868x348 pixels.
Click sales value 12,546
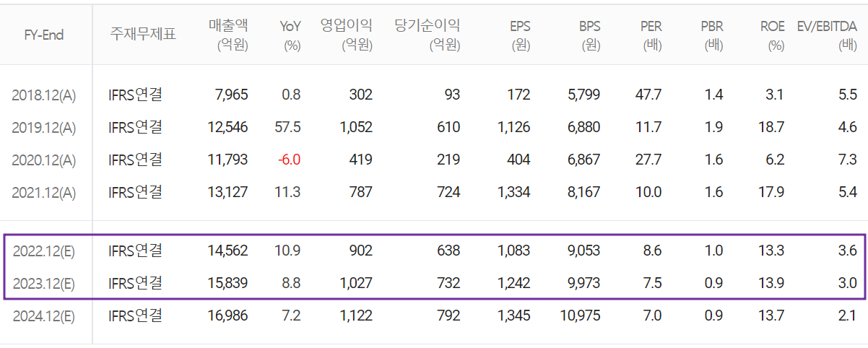click(x=227, y=127)
